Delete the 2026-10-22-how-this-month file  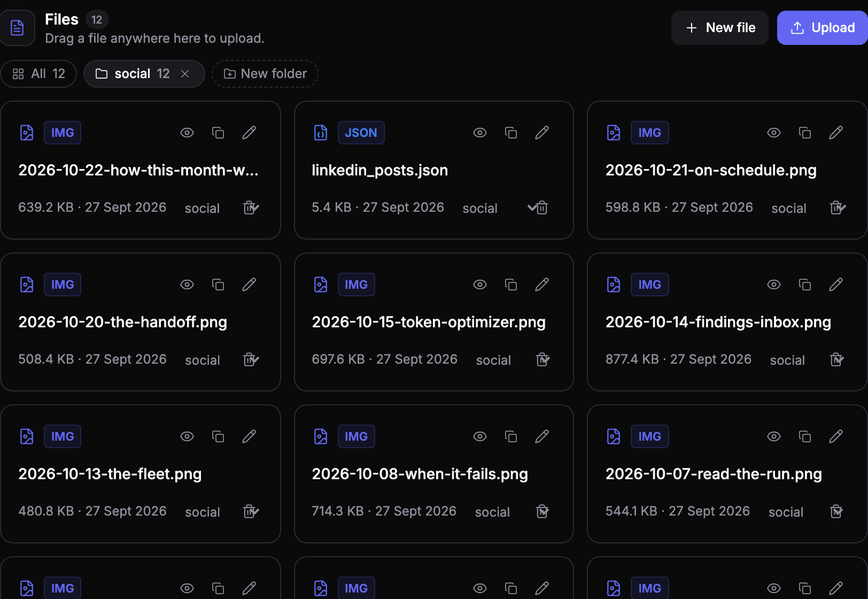tap(250, 208)
